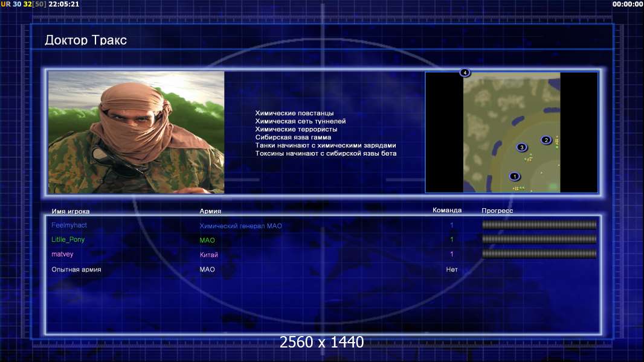Viewport: 644px width, 362px height.
Task: Click the 00:00:00 timer at top right
Action: tap(627, 4)
